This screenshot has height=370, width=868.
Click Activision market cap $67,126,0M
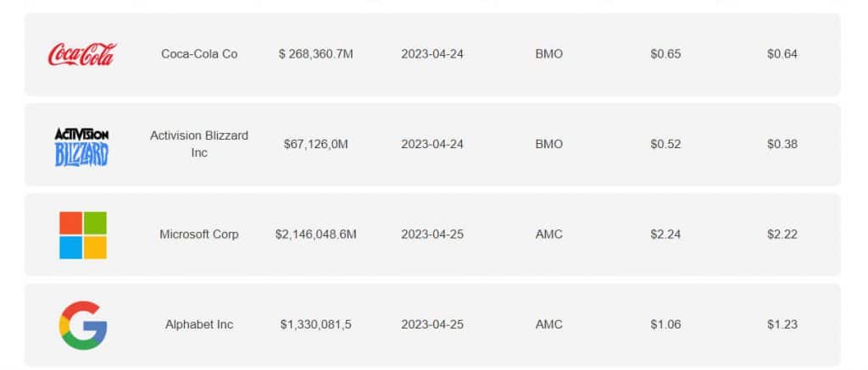point(316,144)
